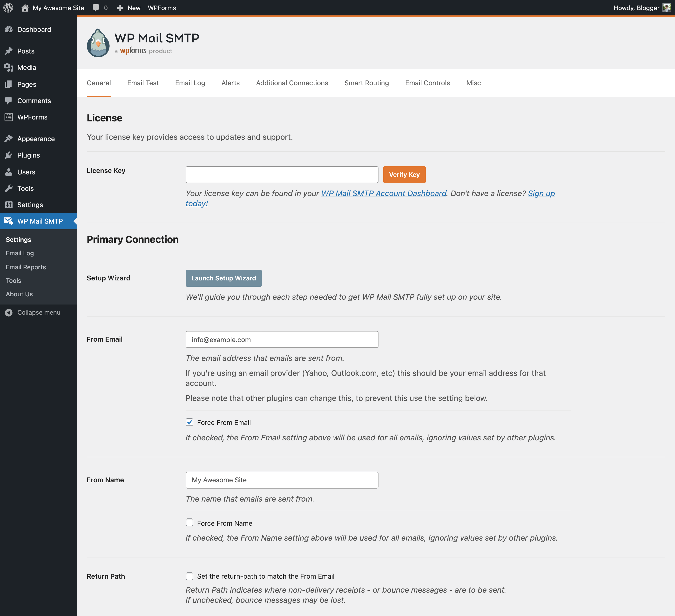The width and height of the screenshot is (675, 616).
Task: Click the Appearance paintbrush icon
Action: (9, 139)
